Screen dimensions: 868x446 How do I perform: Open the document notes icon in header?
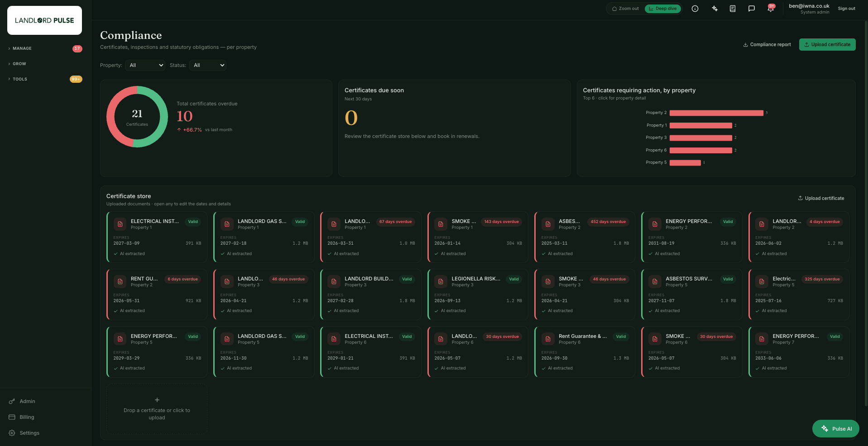[x=733, y=9]
